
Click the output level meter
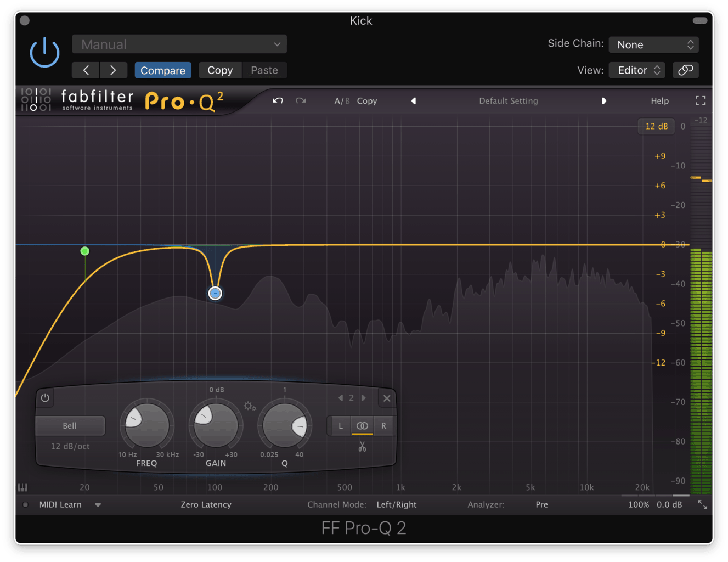[x=701, y=307]
